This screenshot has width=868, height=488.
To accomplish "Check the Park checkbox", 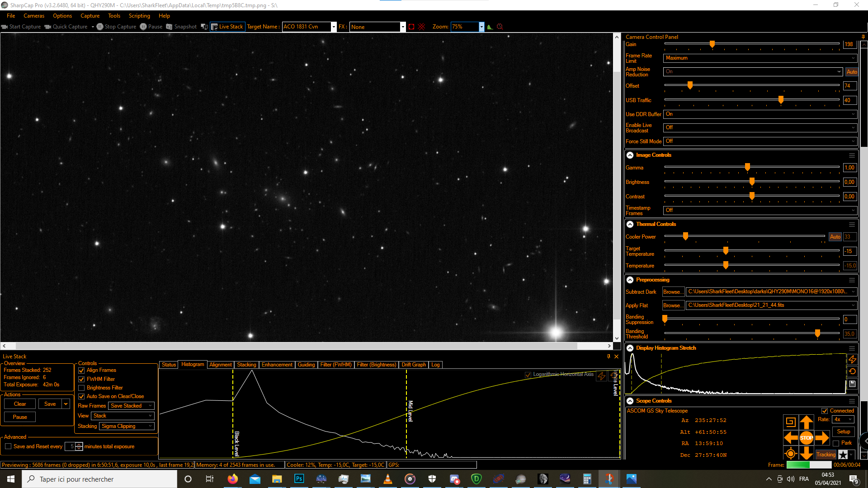I will coord(836,443).
